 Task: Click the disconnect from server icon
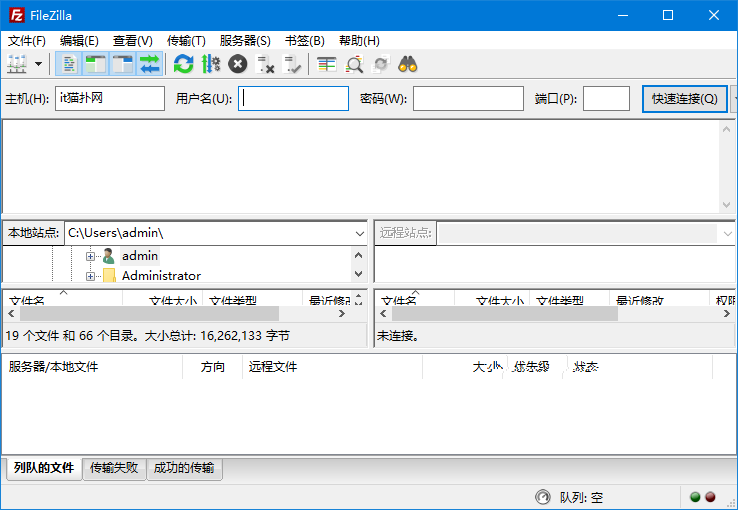click(265, 64)
